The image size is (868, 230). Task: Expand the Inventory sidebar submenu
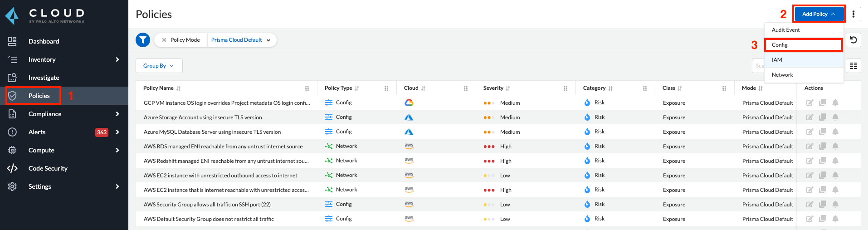pos(117,59)
